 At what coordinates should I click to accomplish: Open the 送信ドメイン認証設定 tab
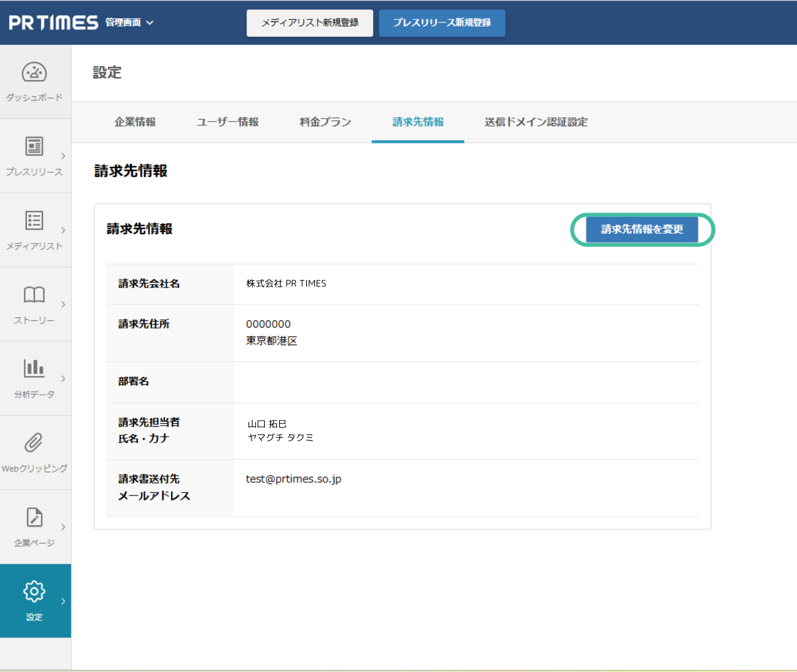click(x=535, y=122)
